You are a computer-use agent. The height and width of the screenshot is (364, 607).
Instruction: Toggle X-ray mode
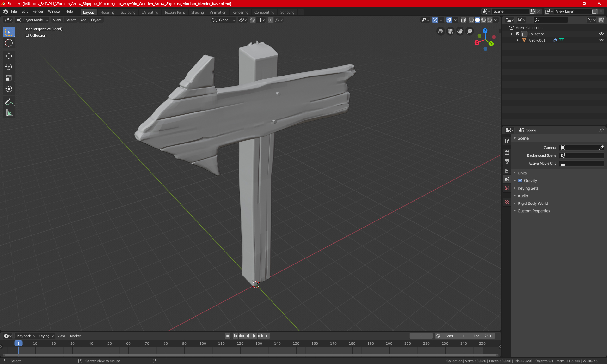[x=463, y=20]
